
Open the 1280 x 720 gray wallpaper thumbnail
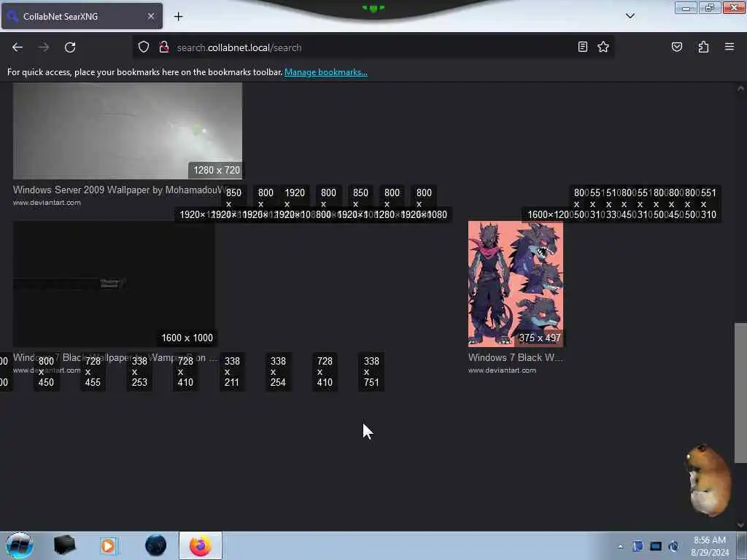click(128, 131)
